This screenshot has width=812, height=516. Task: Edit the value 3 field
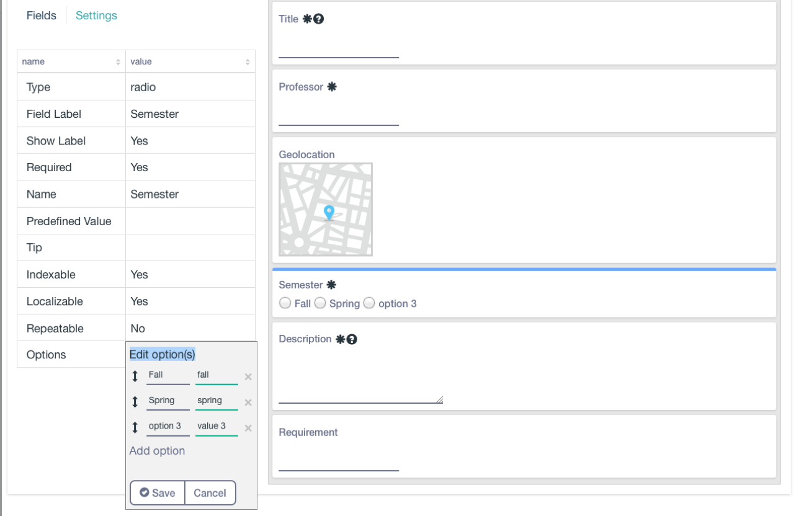[x=216, y=427]
